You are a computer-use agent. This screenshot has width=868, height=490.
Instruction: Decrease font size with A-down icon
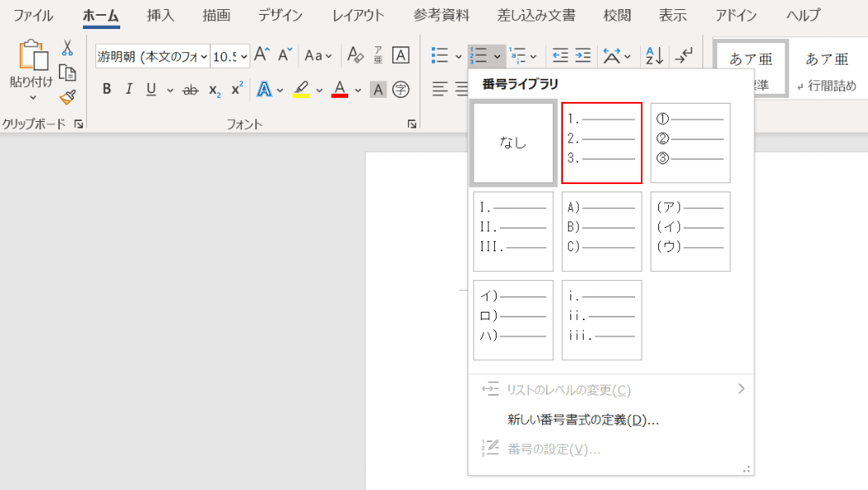point(284,55)
